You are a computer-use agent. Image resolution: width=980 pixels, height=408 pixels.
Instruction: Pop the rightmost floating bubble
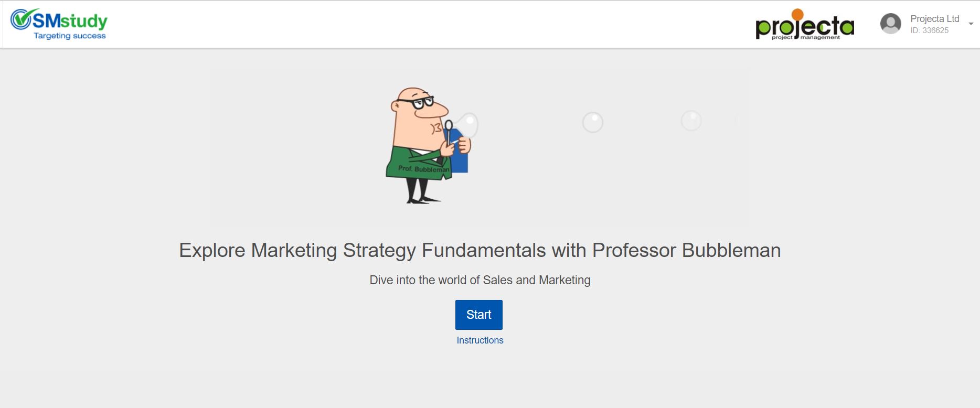pyautogui.click(x=691, y=121)
